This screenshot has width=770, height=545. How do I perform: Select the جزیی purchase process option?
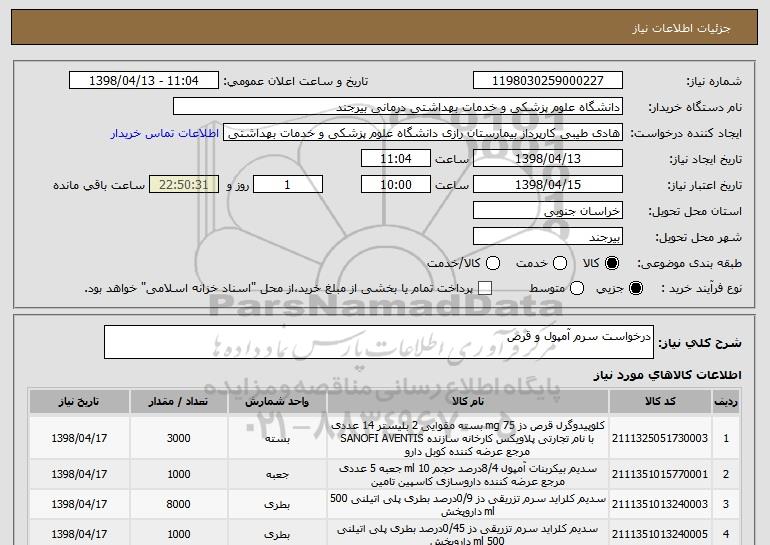pos(635,288)
